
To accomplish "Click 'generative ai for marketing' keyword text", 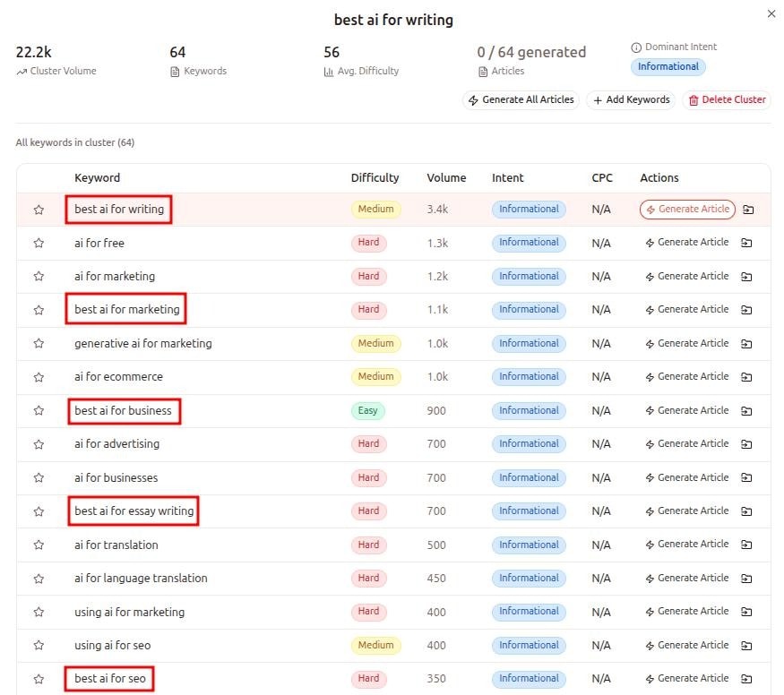I will [143, 344].
